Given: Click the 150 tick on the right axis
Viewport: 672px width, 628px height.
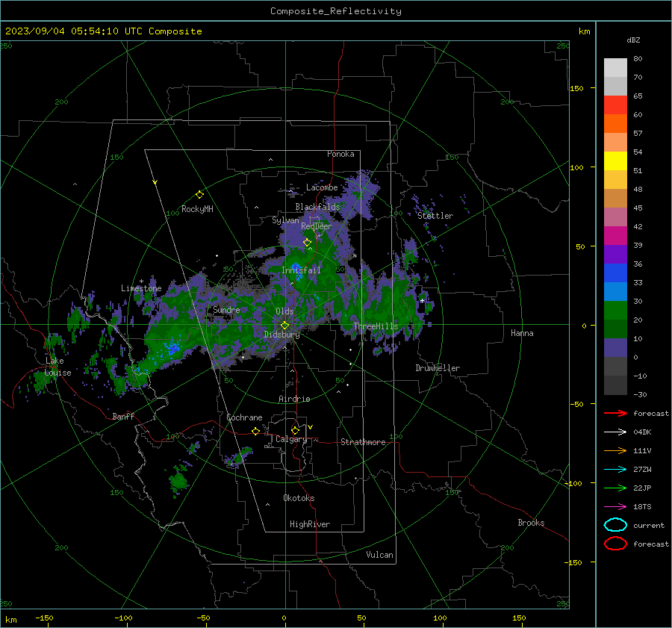Looking at the screenshot, I should 577,88.
